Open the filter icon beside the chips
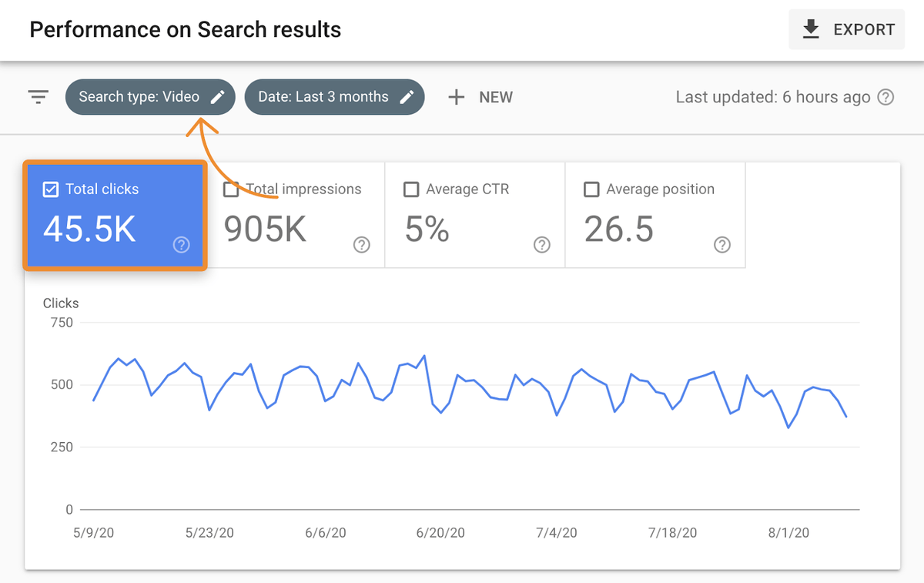 pyautogui.click(x=38, y=96)
